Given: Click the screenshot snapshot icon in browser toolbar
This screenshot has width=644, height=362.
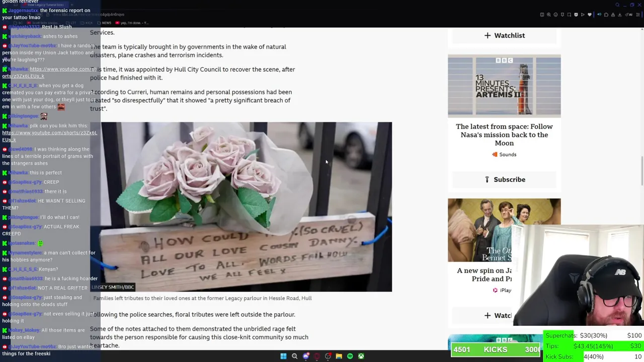Looking at the screenshot, I should tap(569, 15).
